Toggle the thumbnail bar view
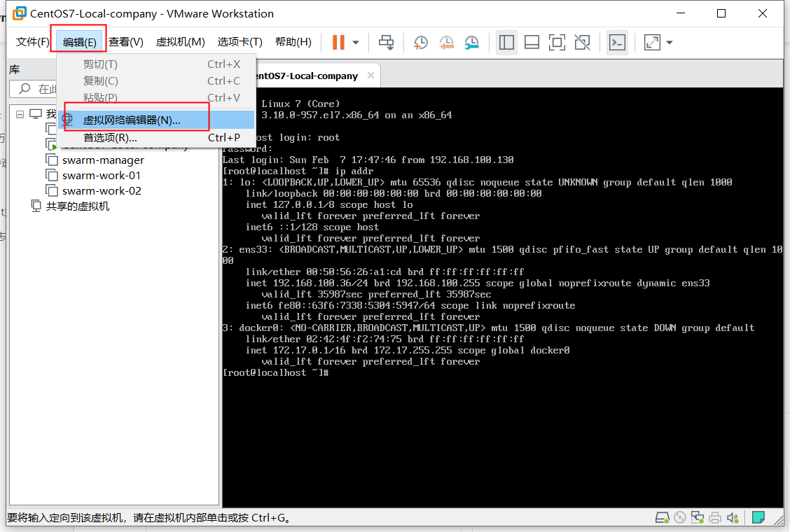This screenshot has height=532, width=790. [x=532, y=43]
